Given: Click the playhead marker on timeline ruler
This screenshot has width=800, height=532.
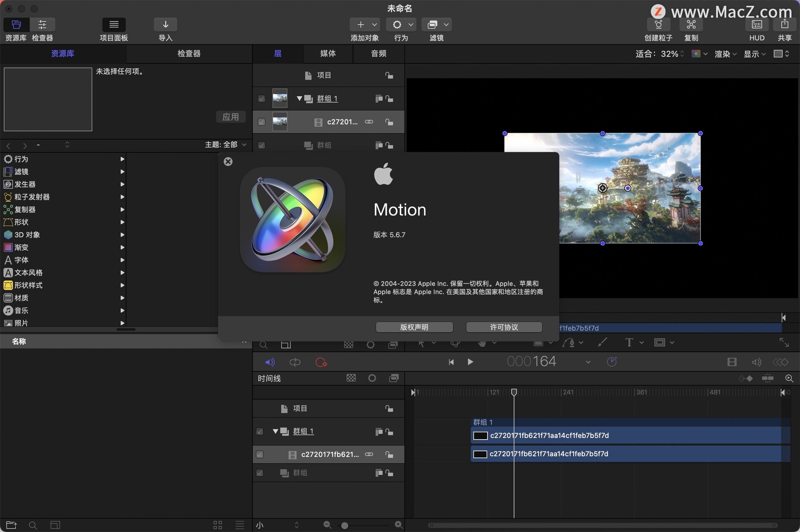Looking at the screenshot, I should (x=514, y=392).
